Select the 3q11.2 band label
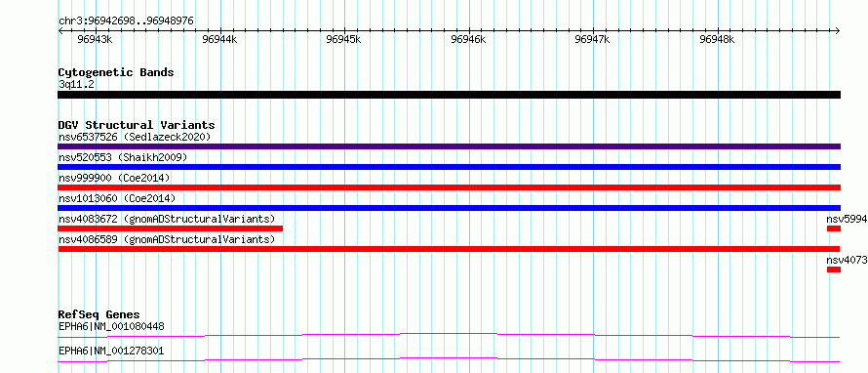Image resolution: width=868 pixels, height=373 pixels. pos(76,84)
